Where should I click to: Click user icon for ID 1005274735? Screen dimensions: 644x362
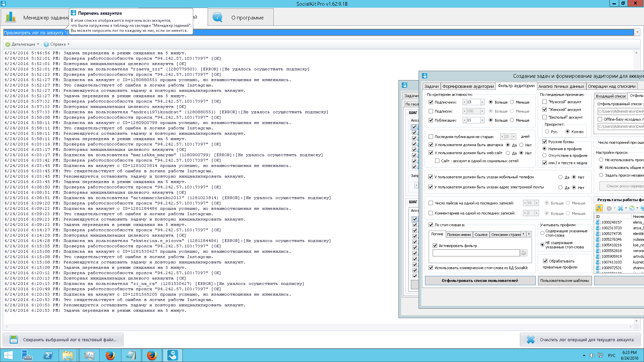598,234
